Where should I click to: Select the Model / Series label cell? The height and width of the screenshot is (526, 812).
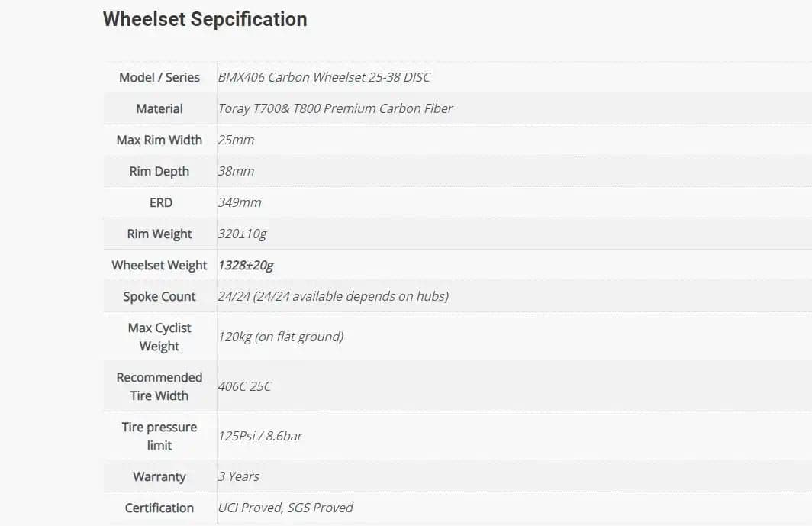tap(159, 77)
